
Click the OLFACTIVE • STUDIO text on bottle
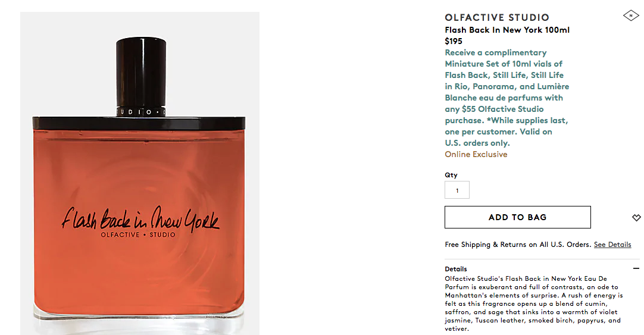coord(138,235)
